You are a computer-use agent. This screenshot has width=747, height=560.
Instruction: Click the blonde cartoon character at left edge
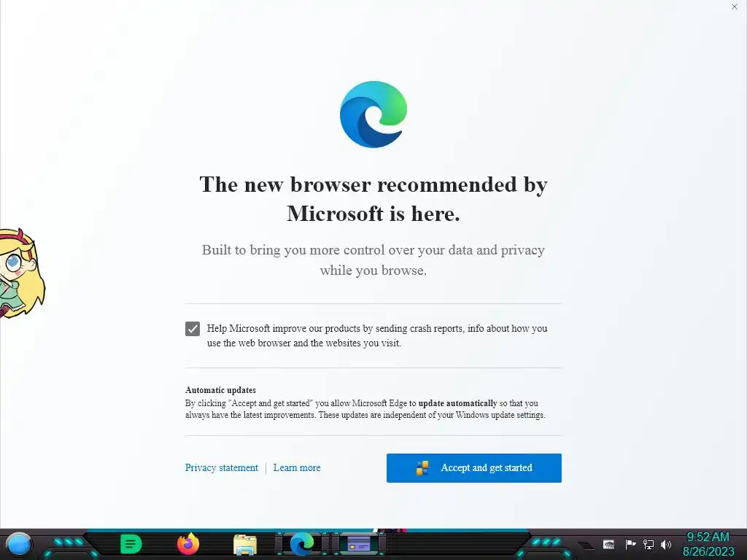click(x=21, y=273)
